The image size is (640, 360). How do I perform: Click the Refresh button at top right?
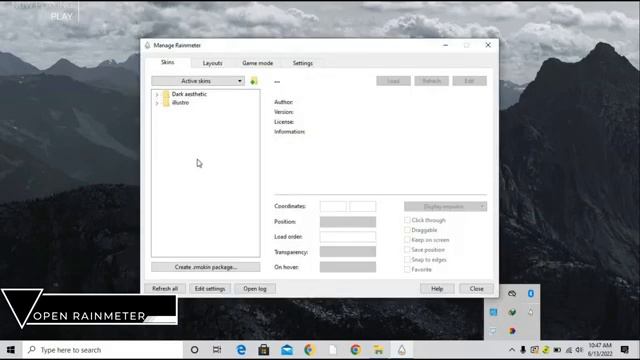click(431, 81)
